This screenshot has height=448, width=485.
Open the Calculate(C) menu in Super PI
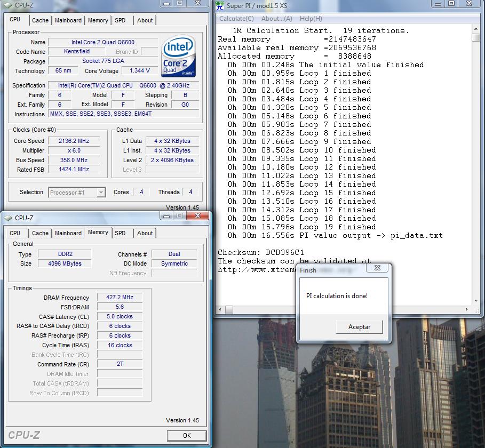[x=236, y=19]
